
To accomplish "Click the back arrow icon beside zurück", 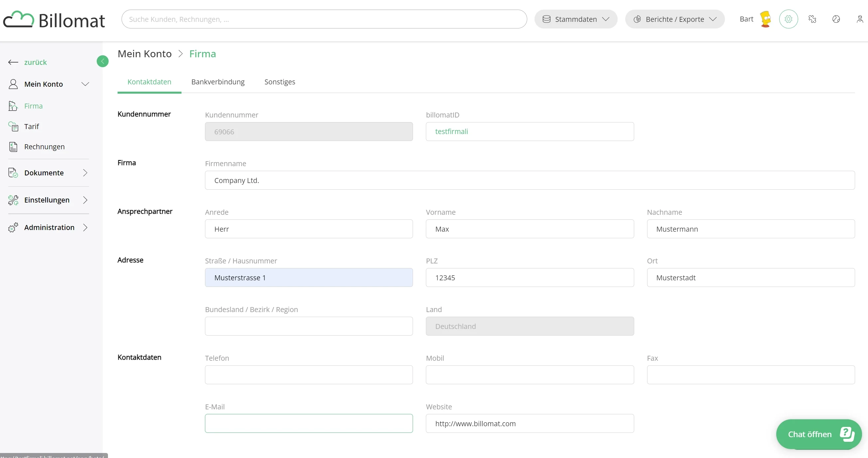I will (13, 62).
